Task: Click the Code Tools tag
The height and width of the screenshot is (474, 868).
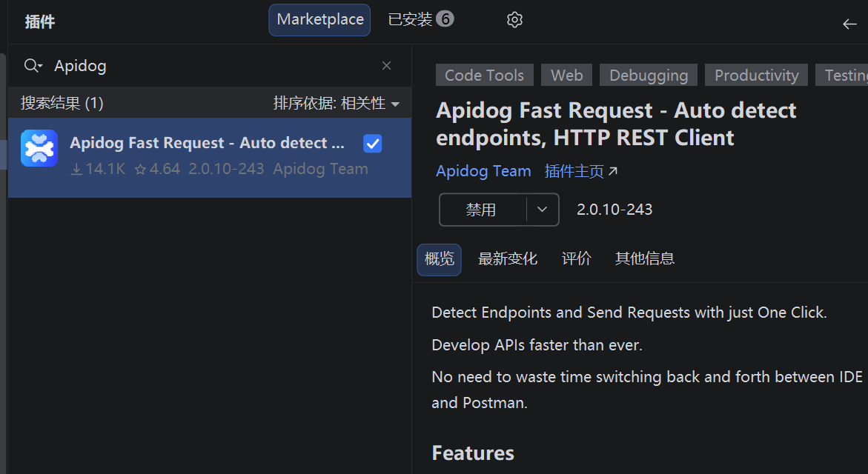Action: click(484, 76)
